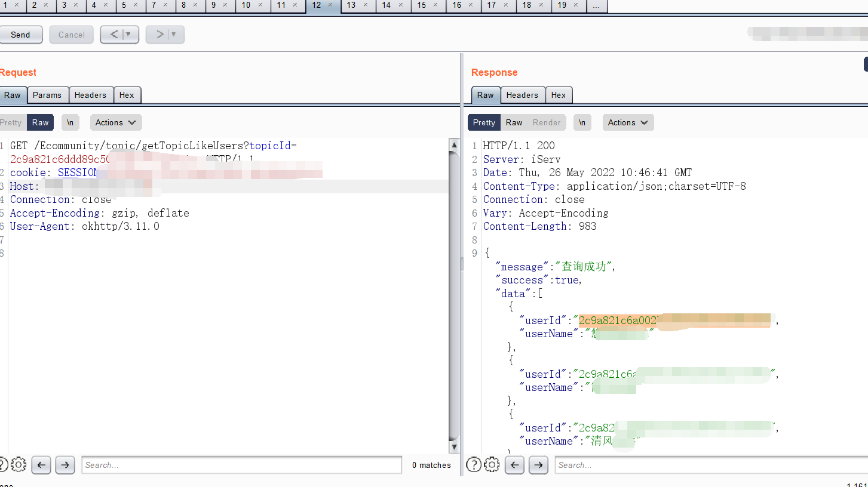Open request search settings gear

tap(19, 464)
